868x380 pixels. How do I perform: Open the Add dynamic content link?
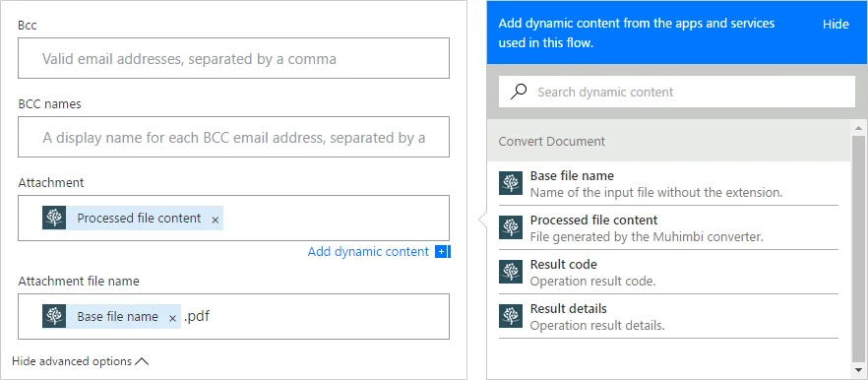coord(368,252)
